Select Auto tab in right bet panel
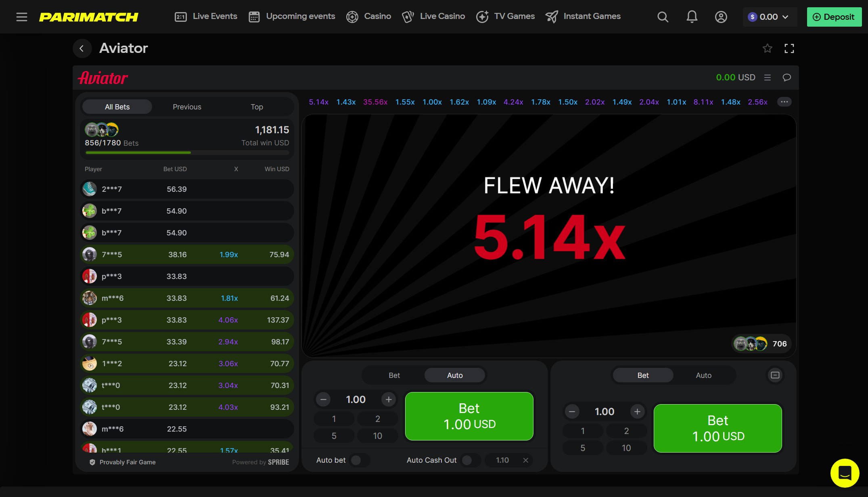 click(703, 375)
